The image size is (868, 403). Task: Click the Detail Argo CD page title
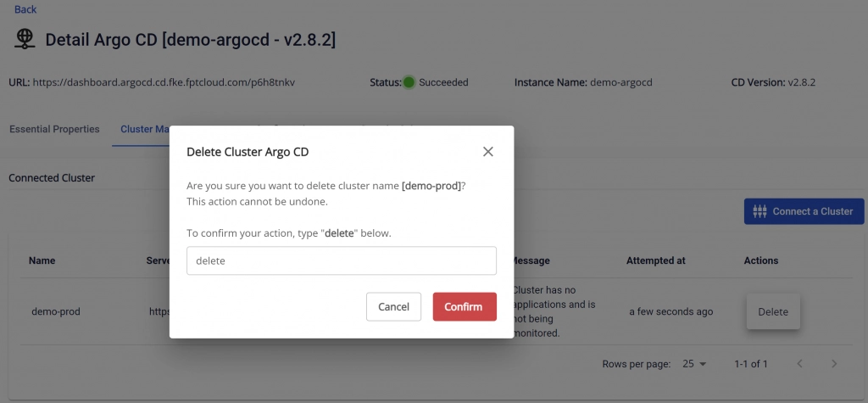click(x=191, y=40)
